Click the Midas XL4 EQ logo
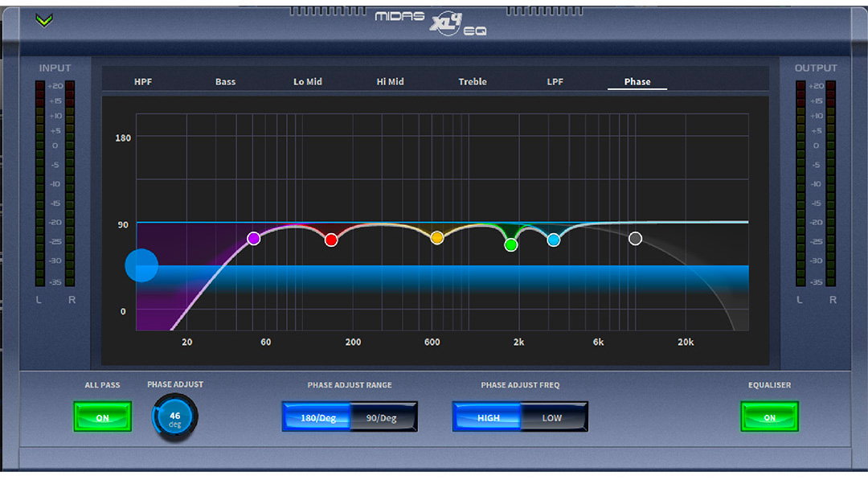Image resolution: width=868 pixels, height=480 pixels. click(x=430, y=23)
